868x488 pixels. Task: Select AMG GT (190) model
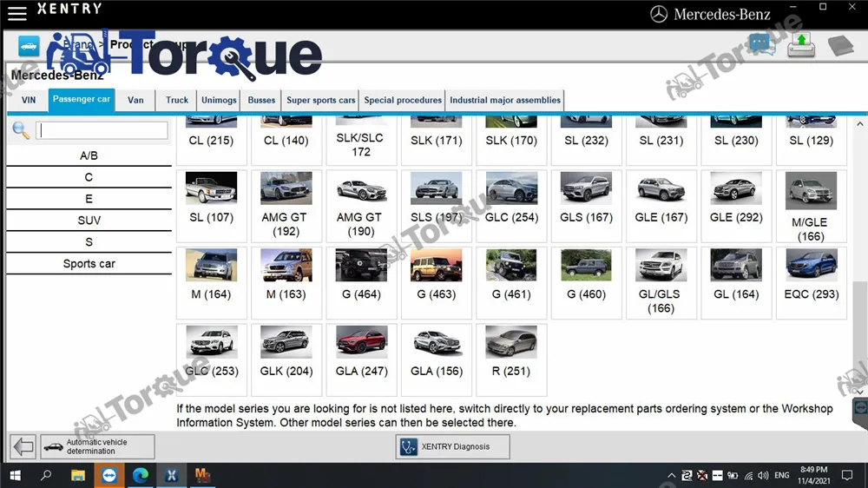361,206
